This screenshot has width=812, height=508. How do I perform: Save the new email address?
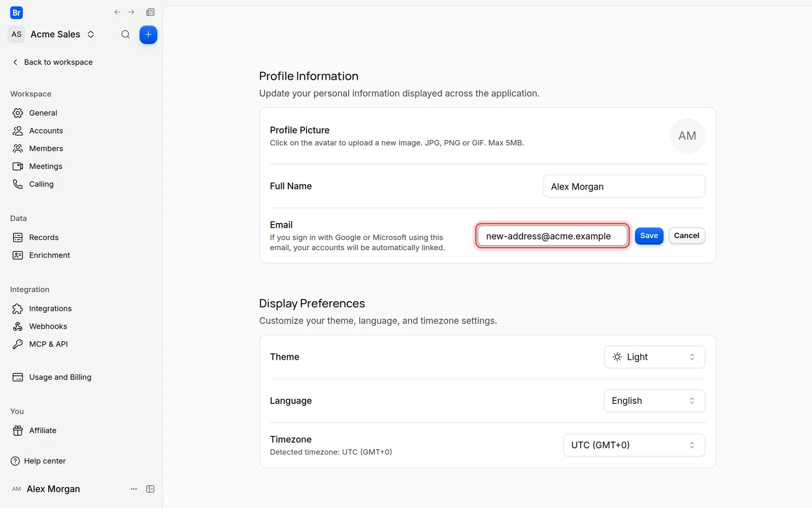(x=649, y=236)
